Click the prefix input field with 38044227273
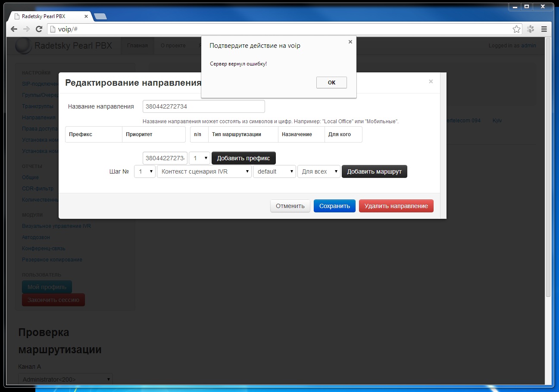 click(x=165, y=158)
